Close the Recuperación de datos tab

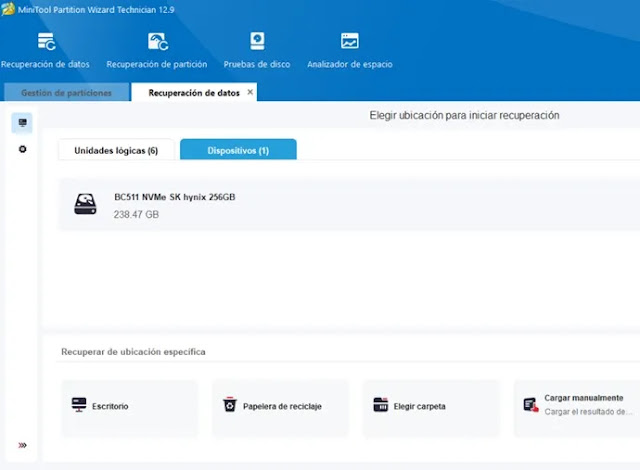click(x=250, y=92)
